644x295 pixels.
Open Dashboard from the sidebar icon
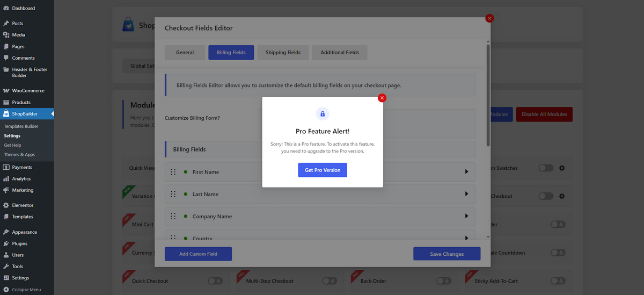point(6,8)
